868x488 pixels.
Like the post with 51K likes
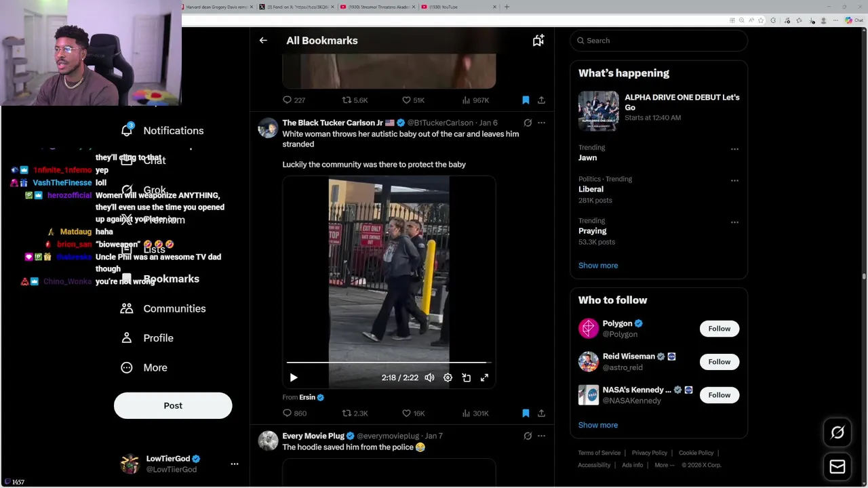(413, 100)
